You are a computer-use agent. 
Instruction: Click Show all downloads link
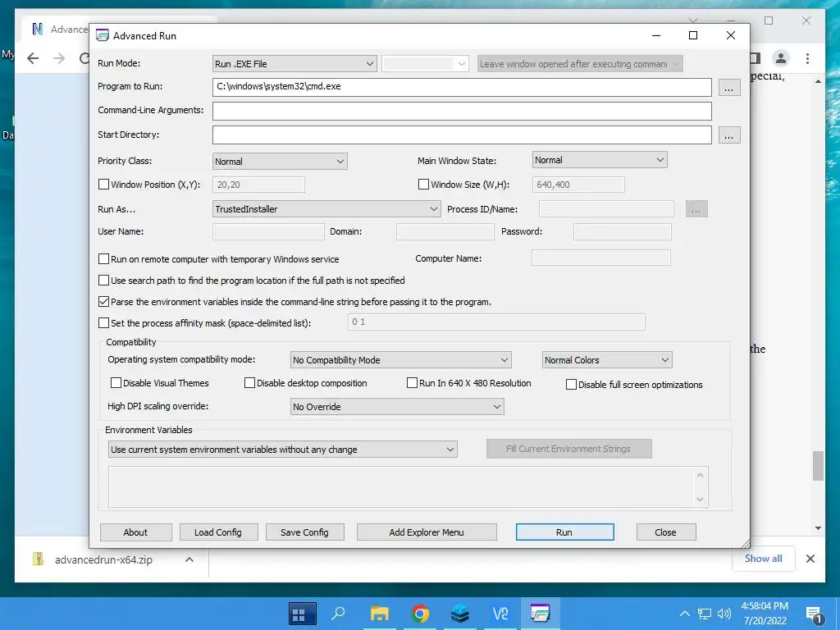763,558
